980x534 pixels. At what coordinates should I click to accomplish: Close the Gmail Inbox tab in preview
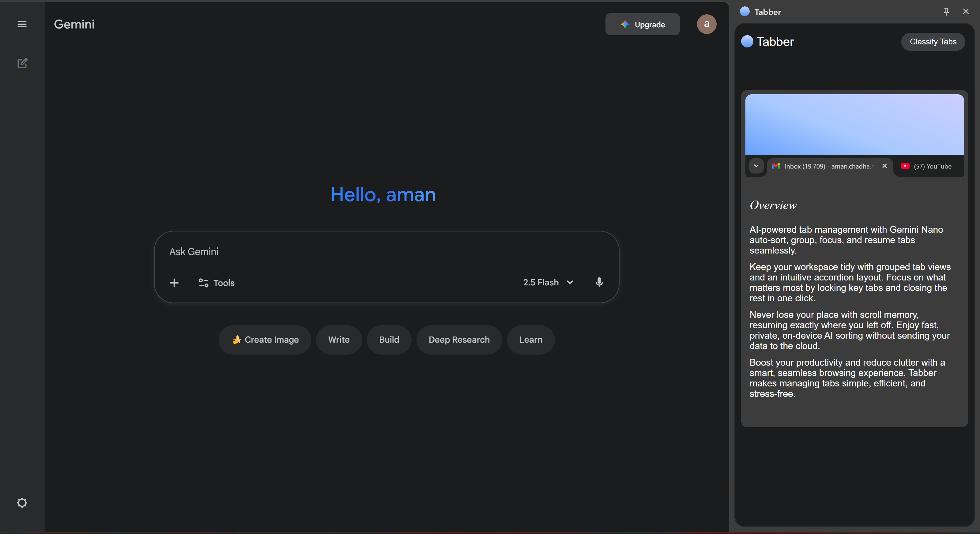(884, 166)
